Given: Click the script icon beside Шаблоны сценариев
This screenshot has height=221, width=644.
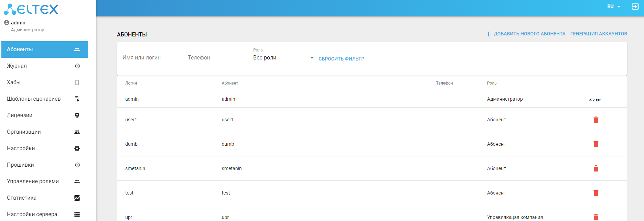Looking at the screenshot, I should tap(77, 99).
